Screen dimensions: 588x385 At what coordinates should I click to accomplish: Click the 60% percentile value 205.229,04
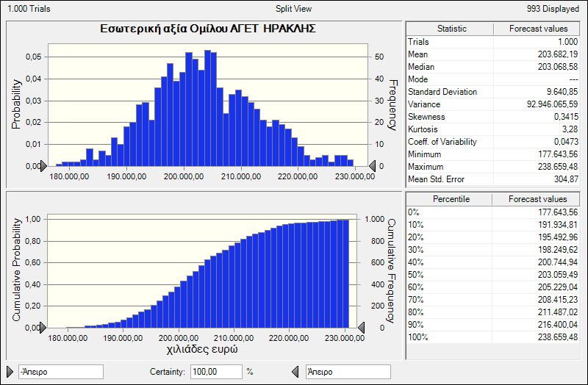click(558, 287)
